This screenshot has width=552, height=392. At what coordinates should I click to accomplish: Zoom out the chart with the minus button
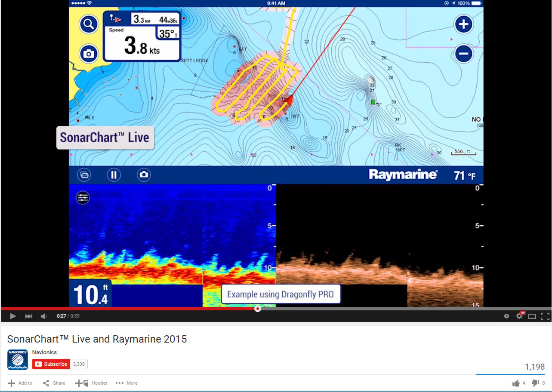point(463,54)
